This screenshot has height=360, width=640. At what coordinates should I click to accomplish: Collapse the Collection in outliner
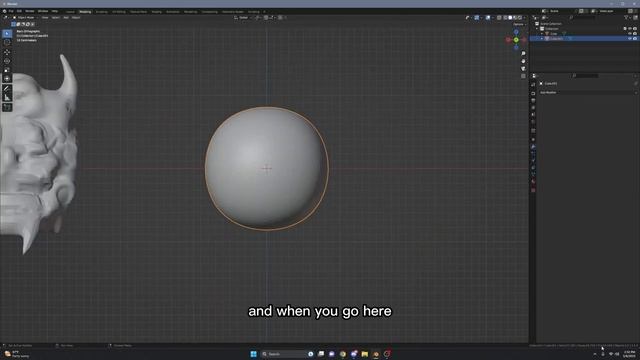click(x=537, y=29)
